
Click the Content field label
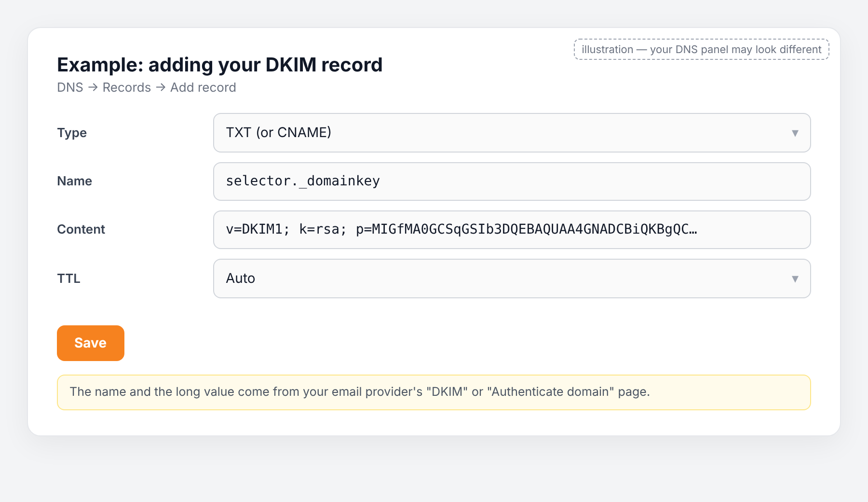pyautogui.click(x=81, y=229)
